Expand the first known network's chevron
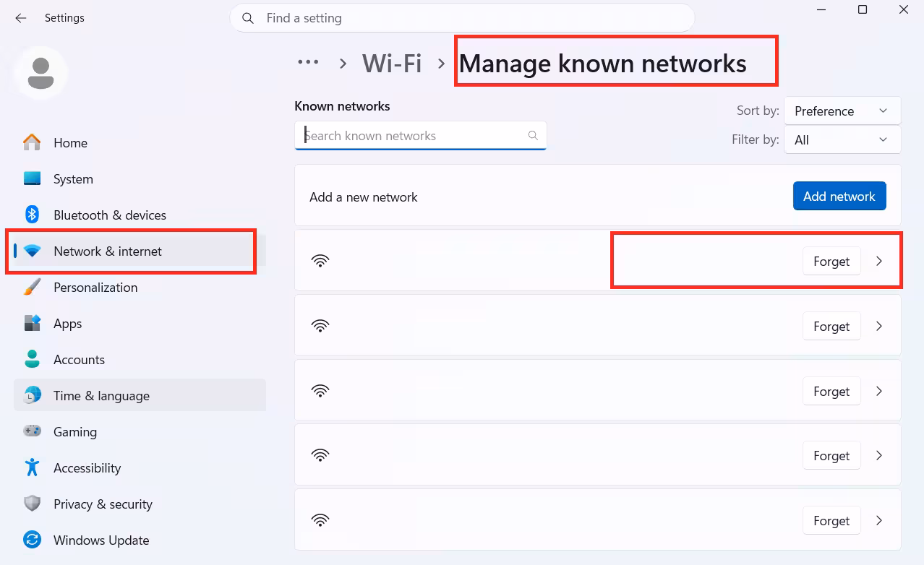 click(879, 261)
